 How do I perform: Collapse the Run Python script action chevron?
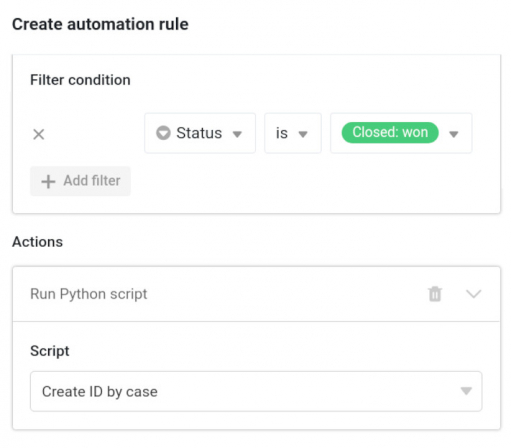tap(473, 294)
